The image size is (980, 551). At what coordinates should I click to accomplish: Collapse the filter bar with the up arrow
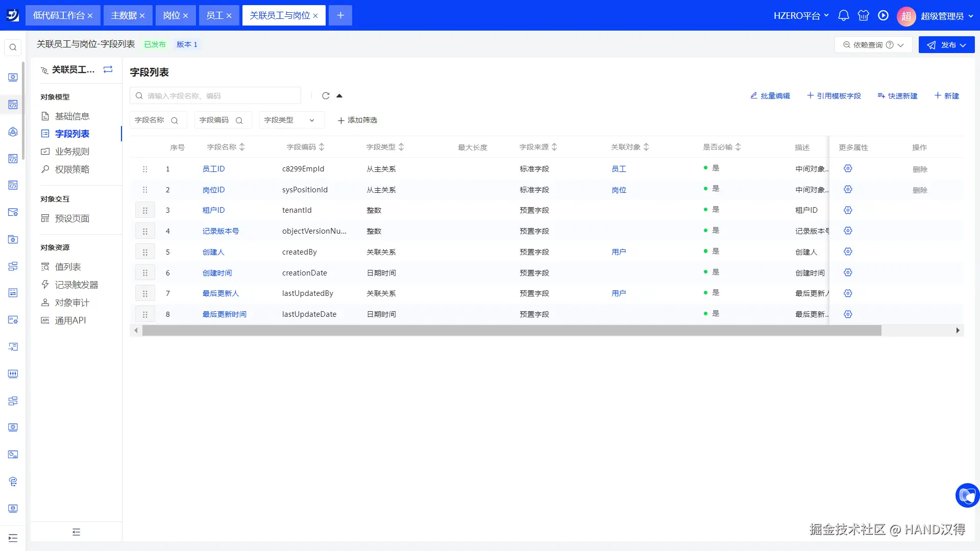(x=339, y=96)
